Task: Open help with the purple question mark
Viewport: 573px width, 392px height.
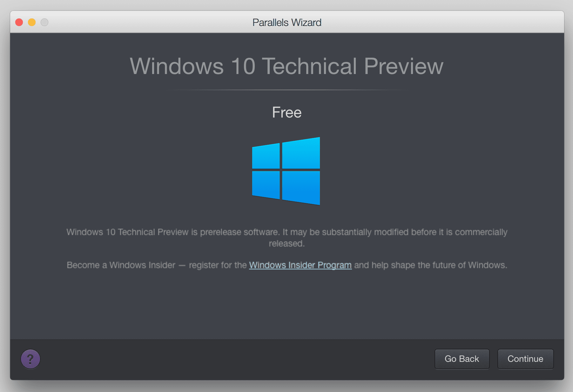Action: 30,359
